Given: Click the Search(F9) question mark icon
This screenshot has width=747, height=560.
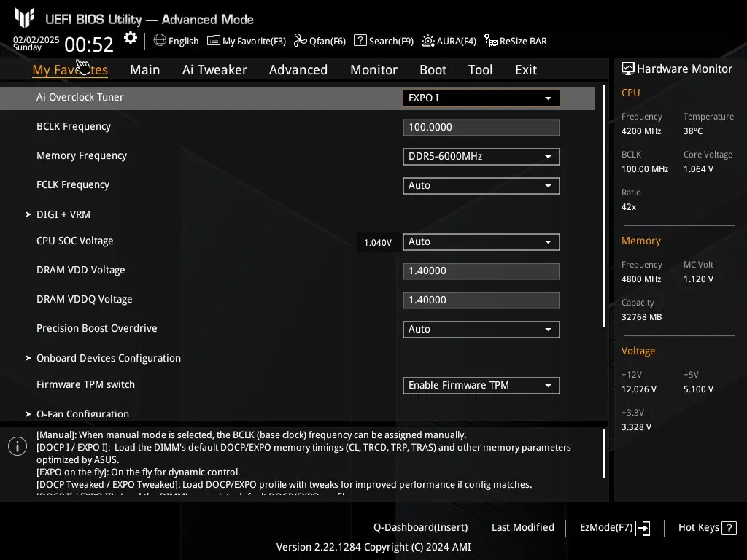Looking at the screenshot, I should 360,41.
